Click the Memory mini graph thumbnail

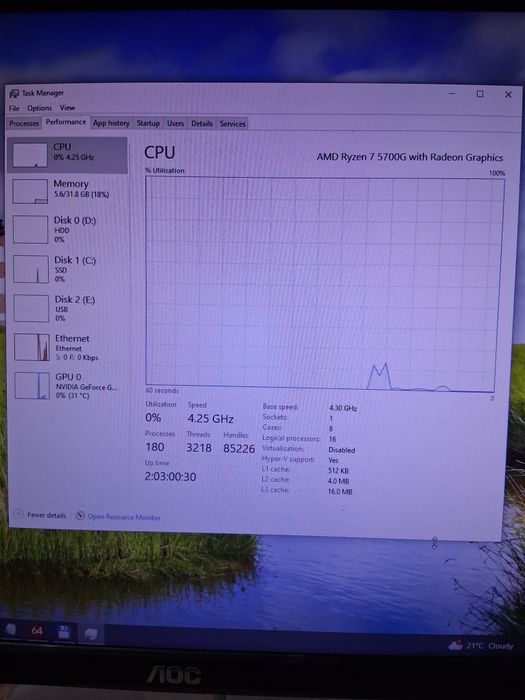coord(30,192)
